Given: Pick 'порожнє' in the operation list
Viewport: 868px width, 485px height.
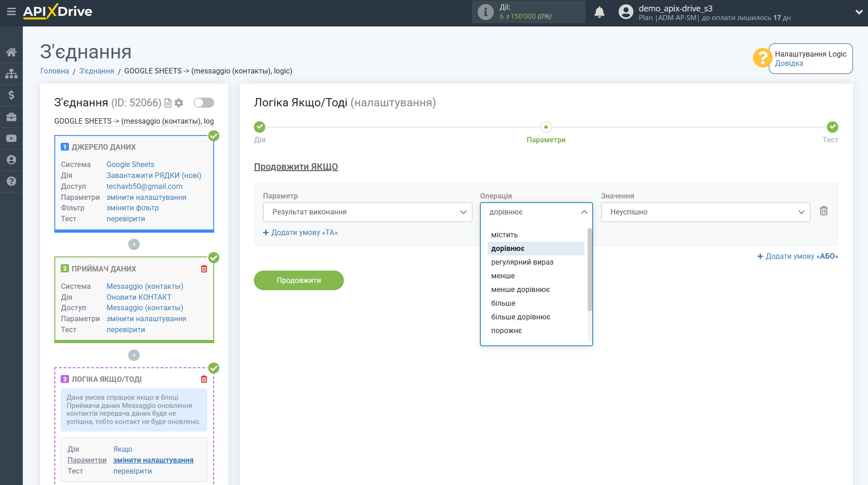Looking at the screenshot, I should (x=506, y=331).
